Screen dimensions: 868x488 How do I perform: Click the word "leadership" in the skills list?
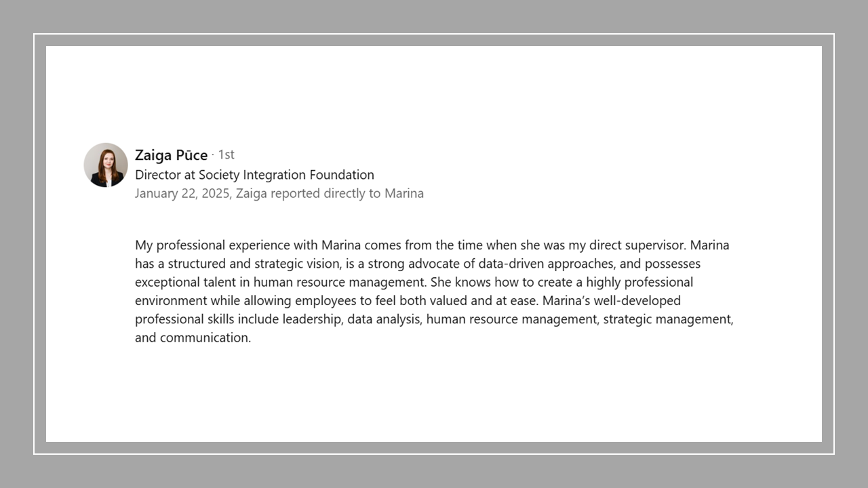(x=312, y=319)
